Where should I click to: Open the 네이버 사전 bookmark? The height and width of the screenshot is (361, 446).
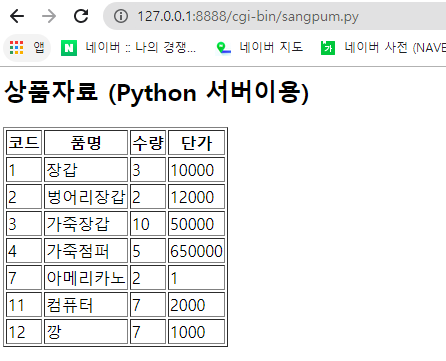(383, 48)
